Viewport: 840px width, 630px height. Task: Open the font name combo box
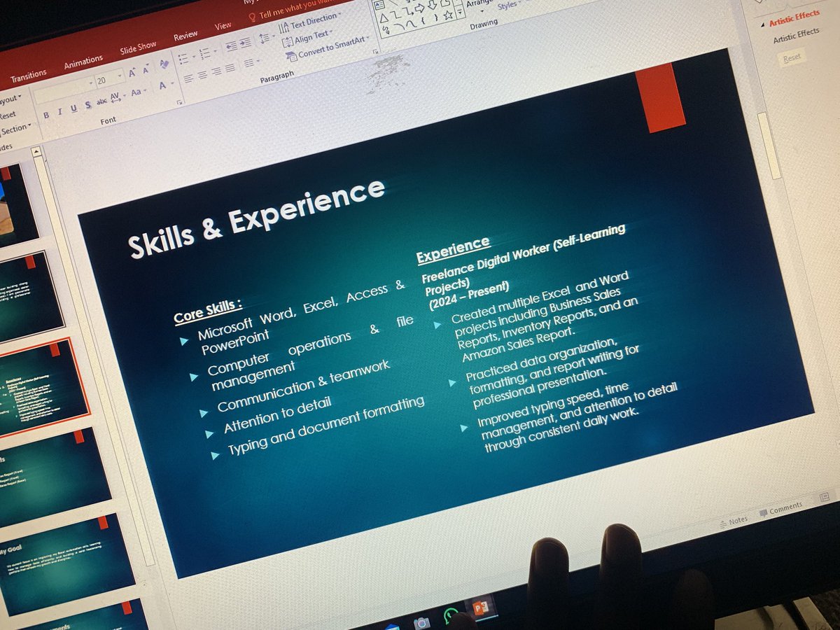click(64, 89)
